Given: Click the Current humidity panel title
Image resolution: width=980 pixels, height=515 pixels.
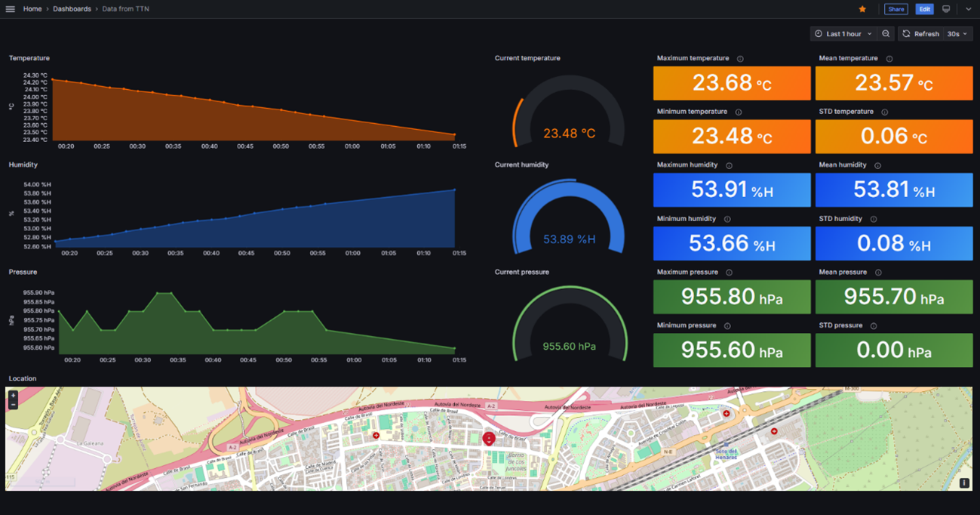Looking at the screenshot, I should pos(522,165).
